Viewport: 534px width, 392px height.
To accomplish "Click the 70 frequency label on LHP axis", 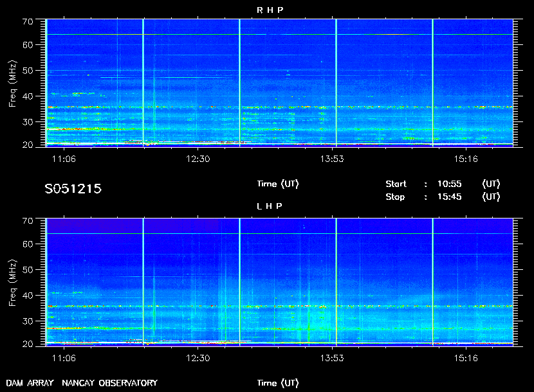I will [28, 221].
